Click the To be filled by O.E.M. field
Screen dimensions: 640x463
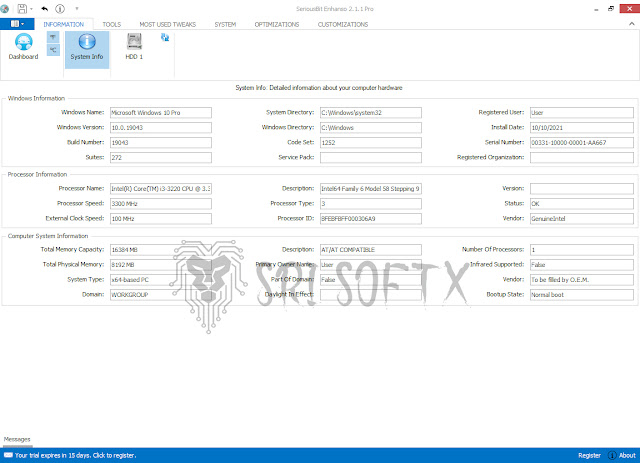582,280
